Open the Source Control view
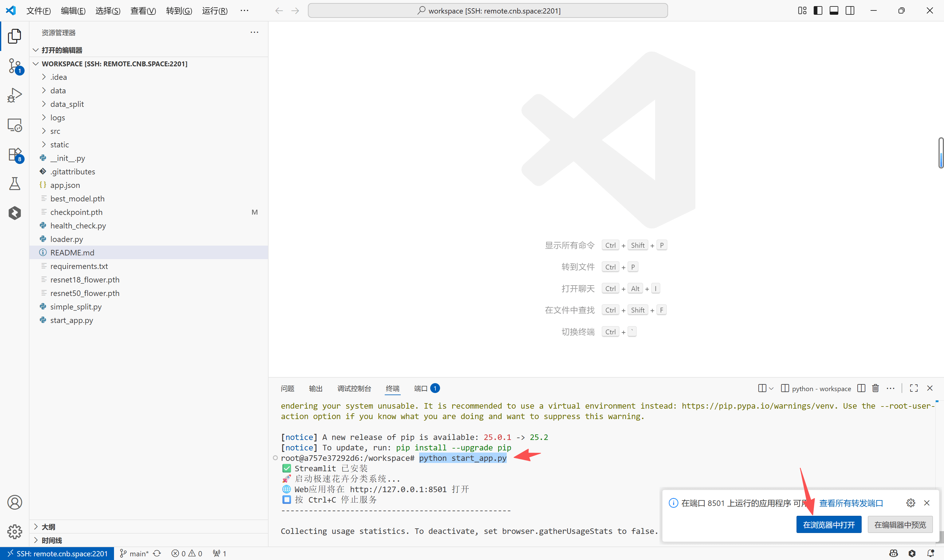Image resolution: width=944 pixels, height=560 pixels. pos(15,66)
